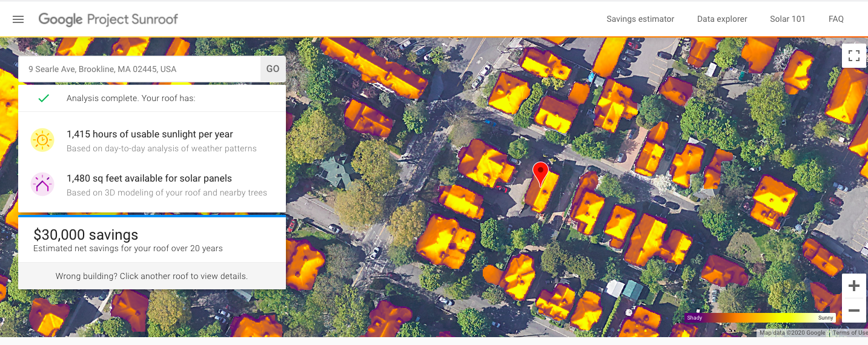868x345 pixels.
Task: Click the yellow sunlight hours icon
Action: pos(42,140)
